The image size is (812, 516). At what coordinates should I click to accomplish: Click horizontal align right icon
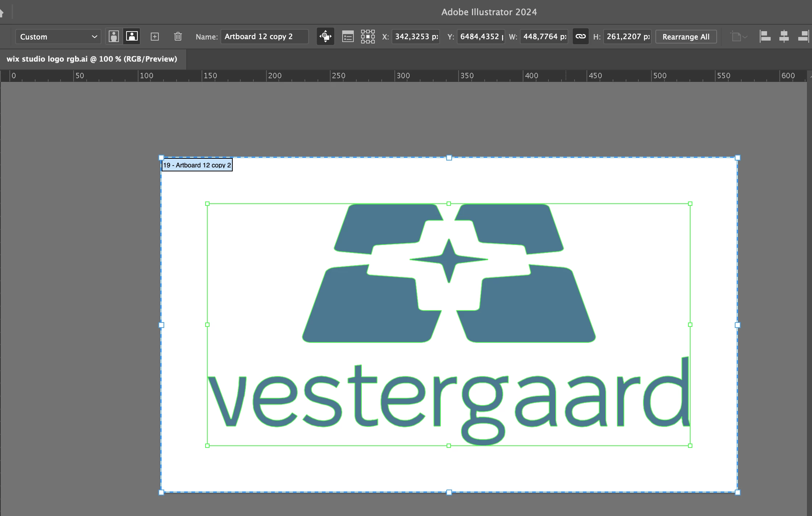[803, 37]
